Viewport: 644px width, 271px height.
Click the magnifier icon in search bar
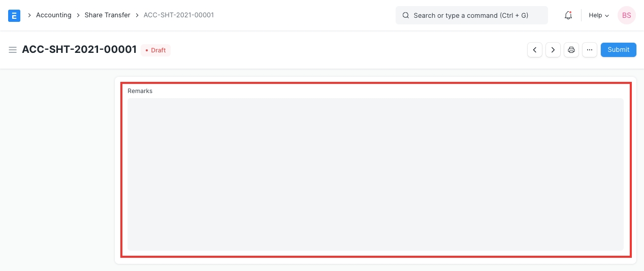(406, 15)
